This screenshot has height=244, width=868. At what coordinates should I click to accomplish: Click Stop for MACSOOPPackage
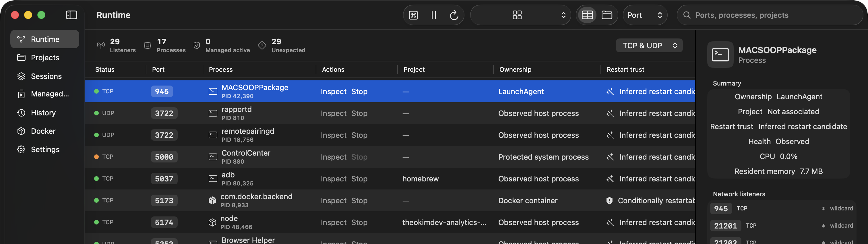[359, 92]
